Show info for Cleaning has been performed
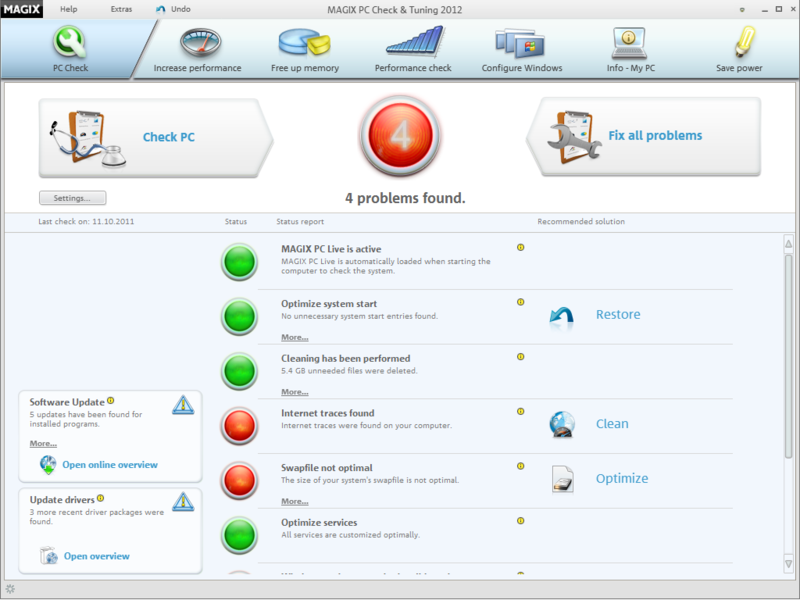The width and height of the screenshot is (800, 600). [x=520, y=357]
